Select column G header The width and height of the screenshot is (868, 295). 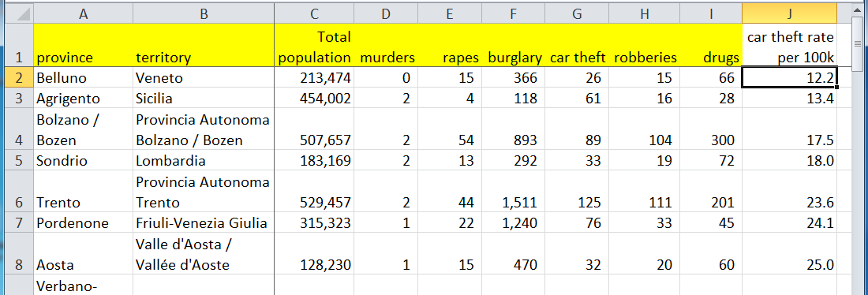576,14
